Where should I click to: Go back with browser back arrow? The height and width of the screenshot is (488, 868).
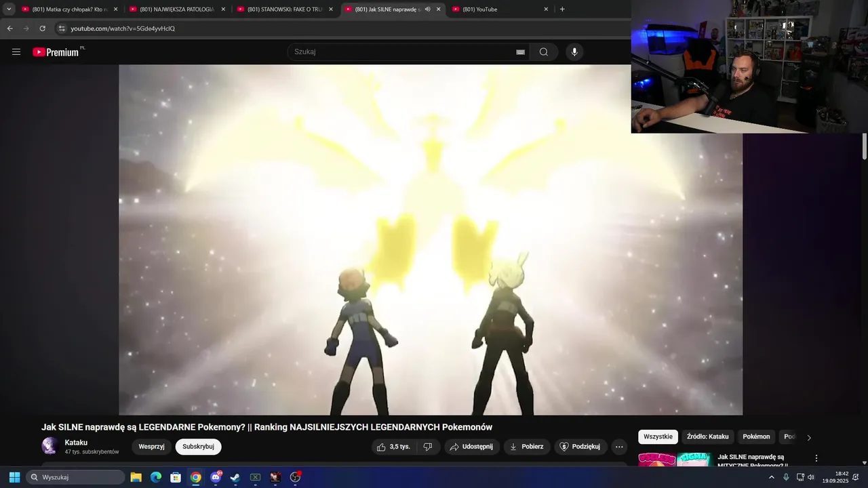click(x=9, y=28)
